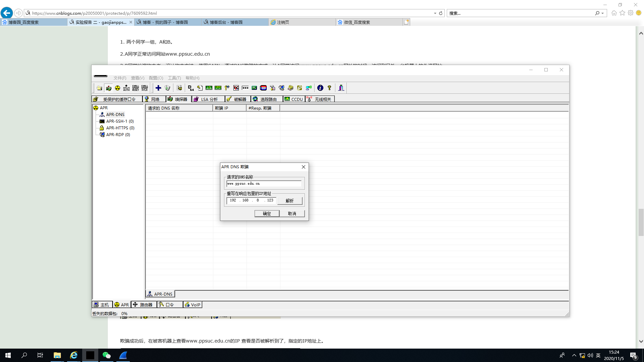Click the browser page vertical scrollbar thumb
This screenshot has height=362, width=644.
641,223
